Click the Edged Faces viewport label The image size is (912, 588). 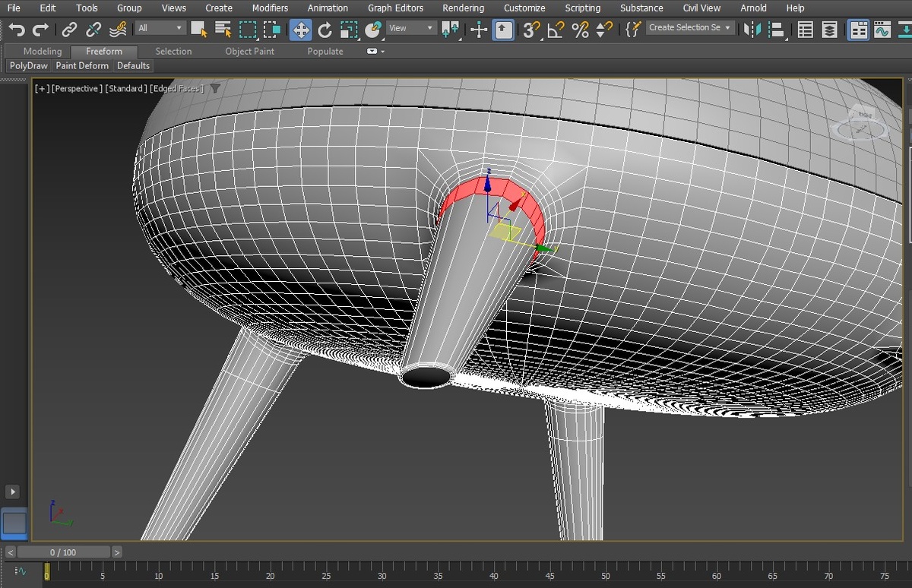click(x=176, y=89)
